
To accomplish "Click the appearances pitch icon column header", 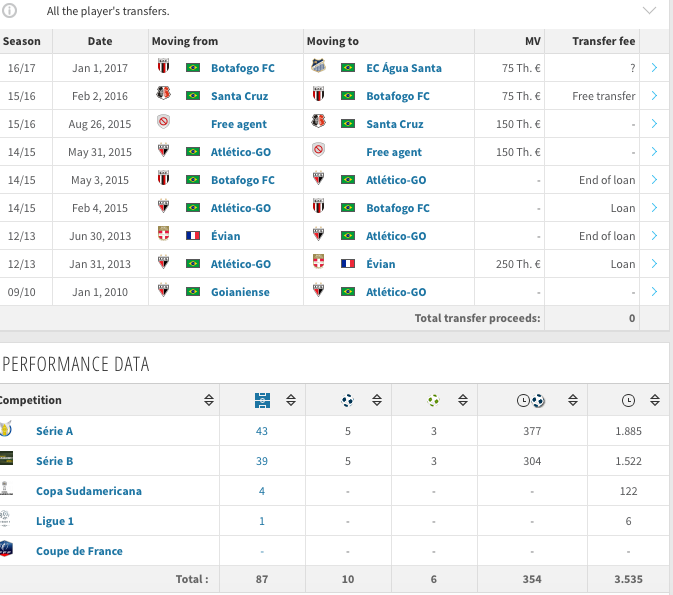I will point(262,400).
